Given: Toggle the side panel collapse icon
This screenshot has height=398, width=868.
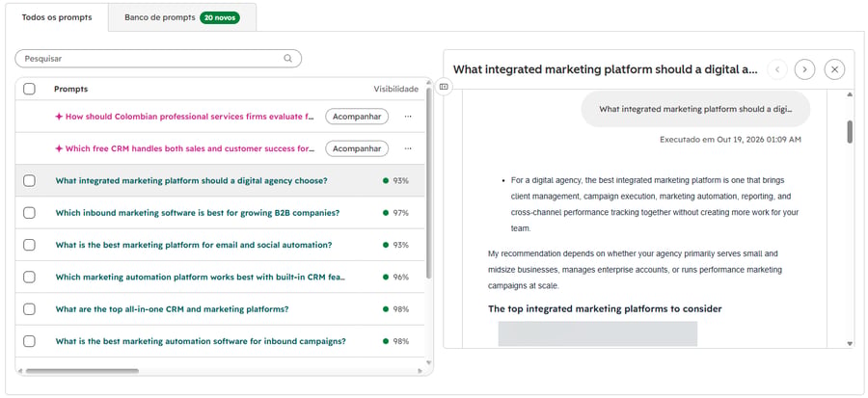Looking at the screenshot, I should pyautogui.click(x=444, y=87).
